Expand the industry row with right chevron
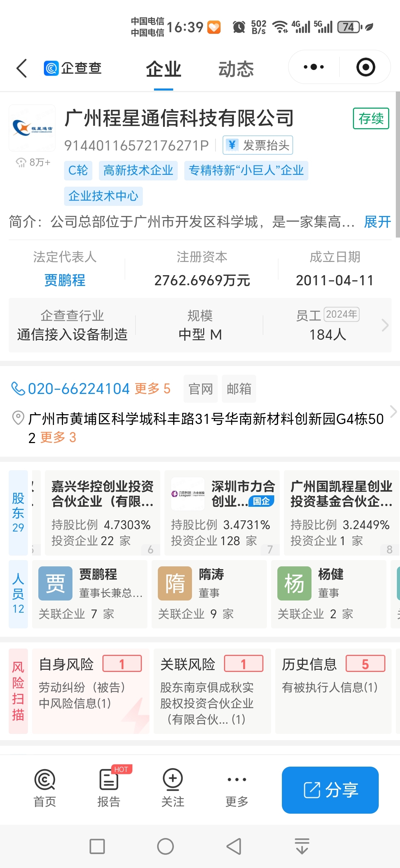The image size is (400, 868). tap(385, 325)
